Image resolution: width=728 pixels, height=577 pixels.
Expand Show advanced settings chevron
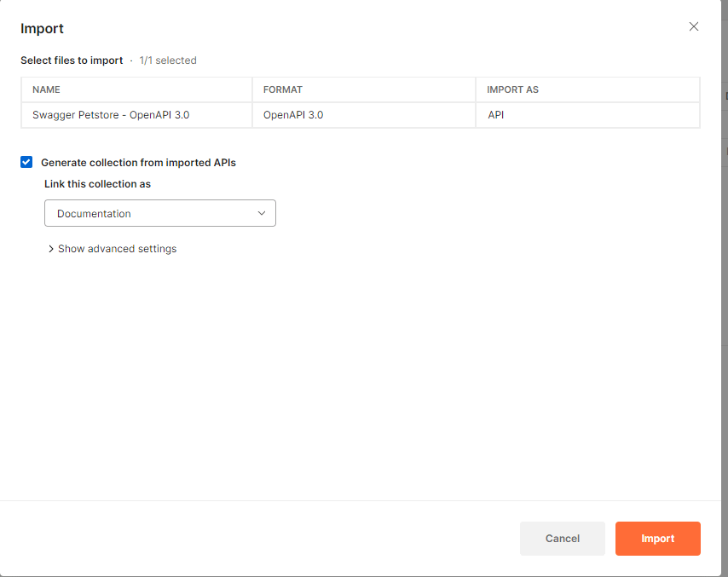50,249
